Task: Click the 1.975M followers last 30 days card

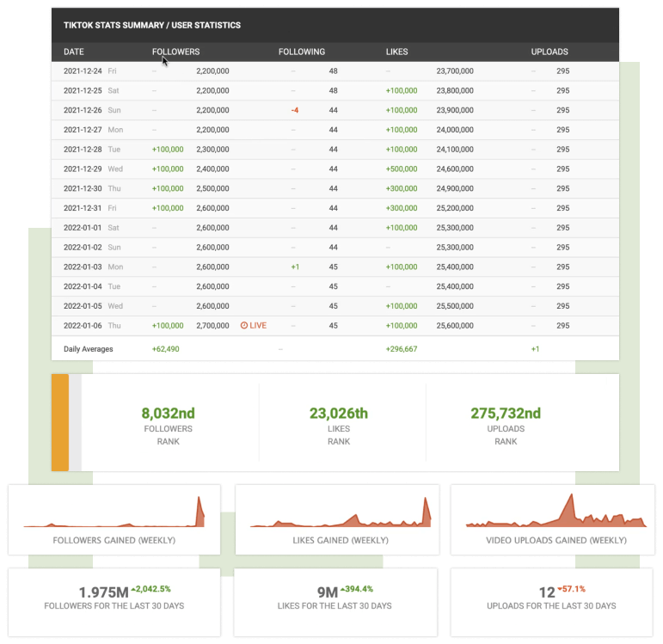Action: (114, 598)
